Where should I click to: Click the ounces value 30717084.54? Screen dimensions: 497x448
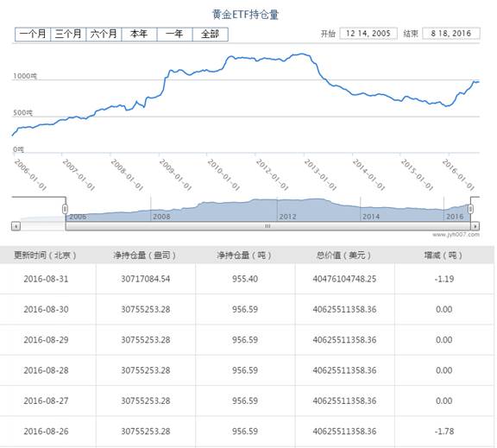(146, 279)
